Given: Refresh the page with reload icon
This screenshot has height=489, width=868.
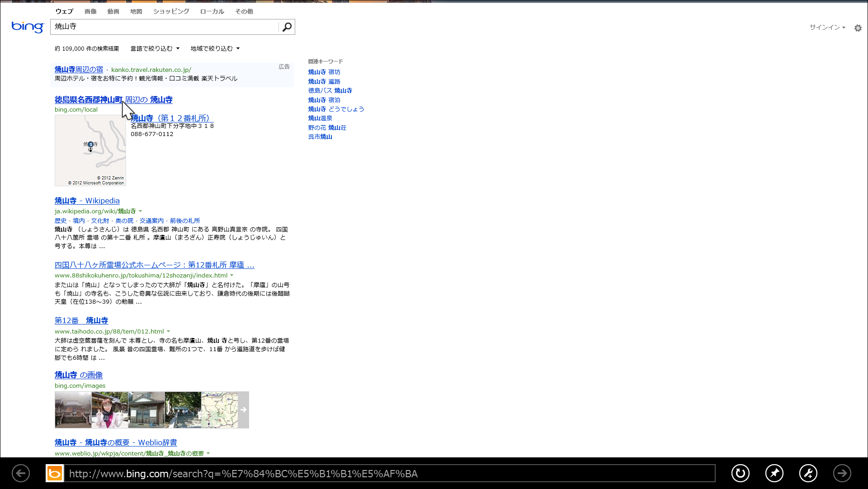Looking at the screenshot, I should click(x=740, y=473).
